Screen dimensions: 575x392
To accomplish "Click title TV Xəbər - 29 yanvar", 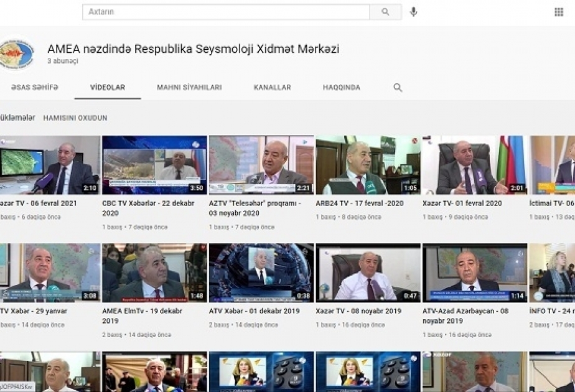I will 34,311.
